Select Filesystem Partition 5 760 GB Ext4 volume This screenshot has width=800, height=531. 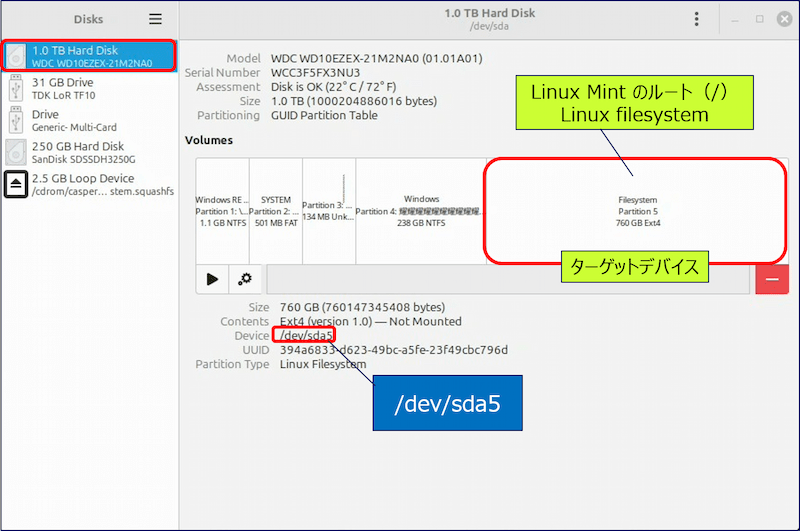coord(638,211)
